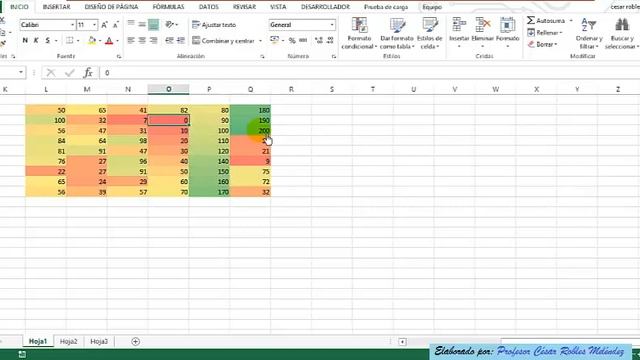Switch to sheet Hoja2
Screen dimensions: 640x360
68,341
